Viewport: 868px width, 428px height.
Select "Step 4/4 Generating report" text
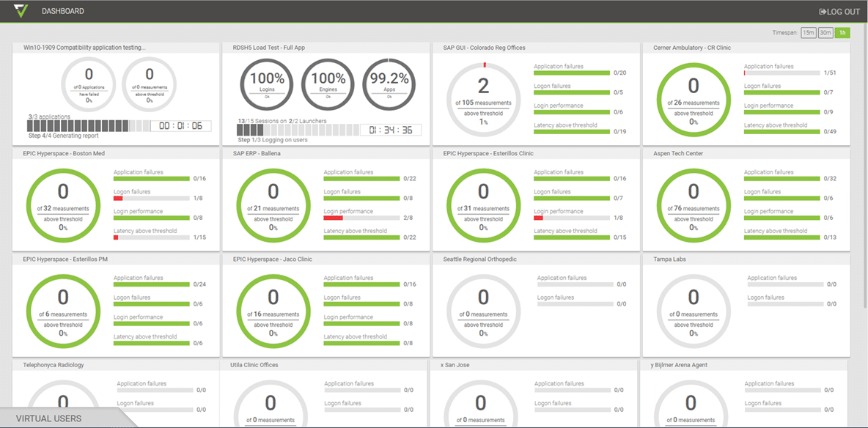(64, 136)
